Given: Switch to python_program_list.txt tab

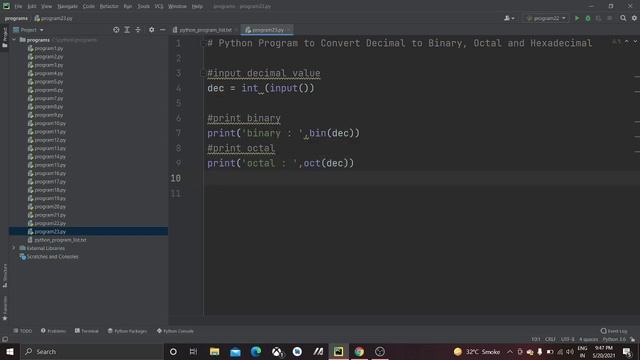Looking at the screenshot, I should pos(205,30).
